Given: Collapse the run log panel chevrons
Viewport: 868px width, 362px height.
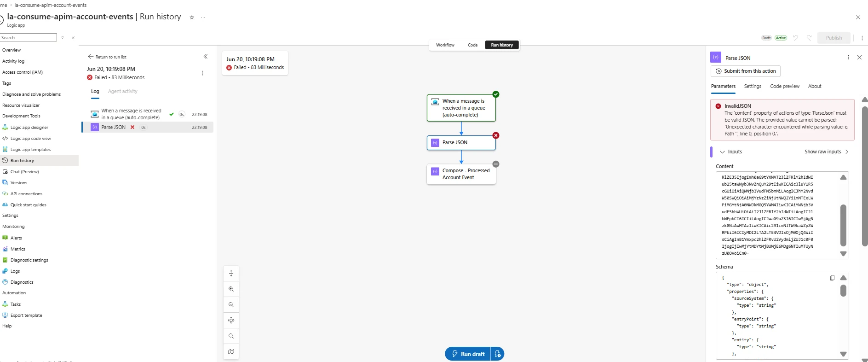Looking at the screenshot, I should [206, 57].
